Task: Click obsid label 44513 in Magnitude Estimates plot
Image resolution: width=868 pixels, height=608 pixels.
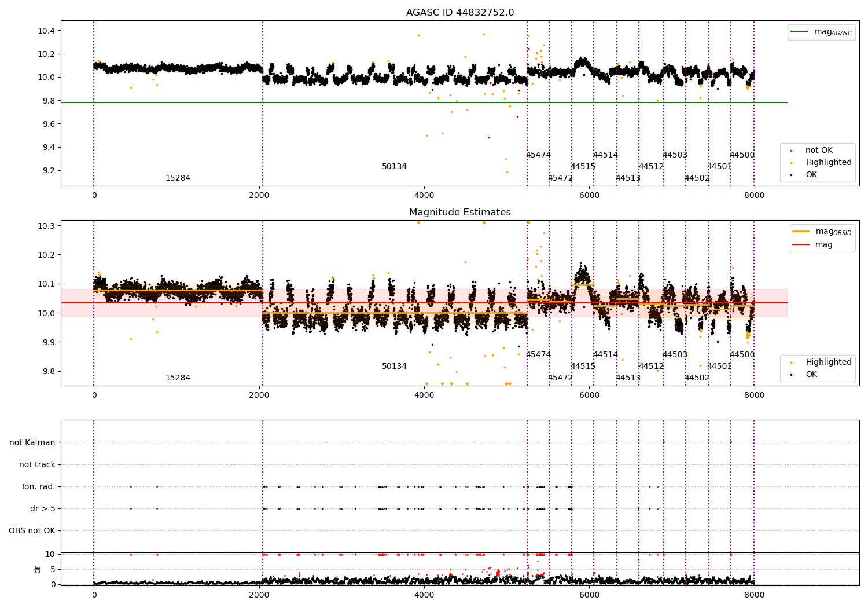Action: pyautogui.click(x=628, y=378)
